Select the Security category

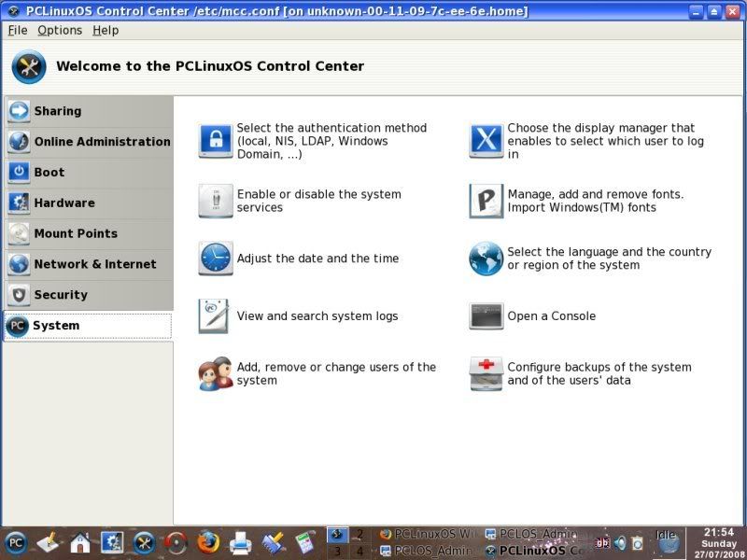tap(89, 295)
